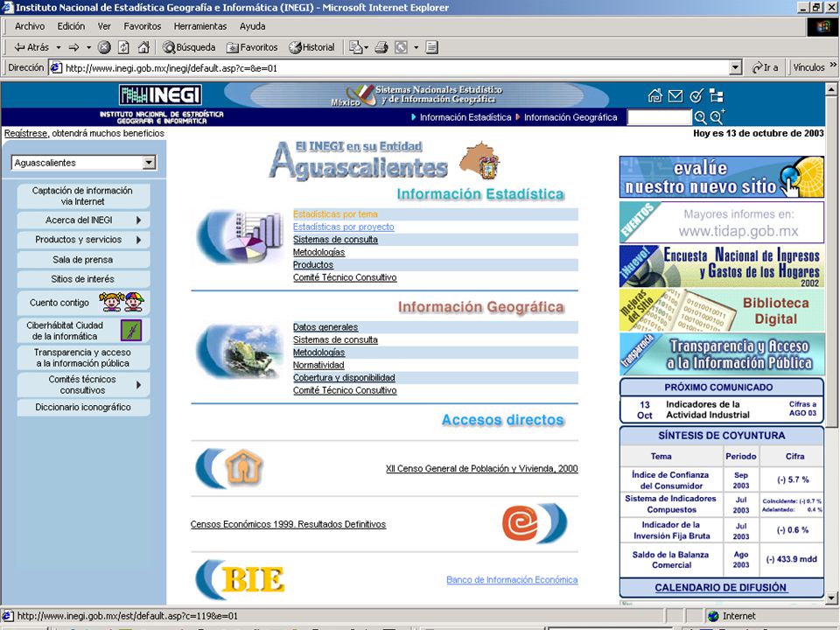Click the evalúe nuestro nuevo sitio banner
The image size is (840, 630).
tap(722, 177)
